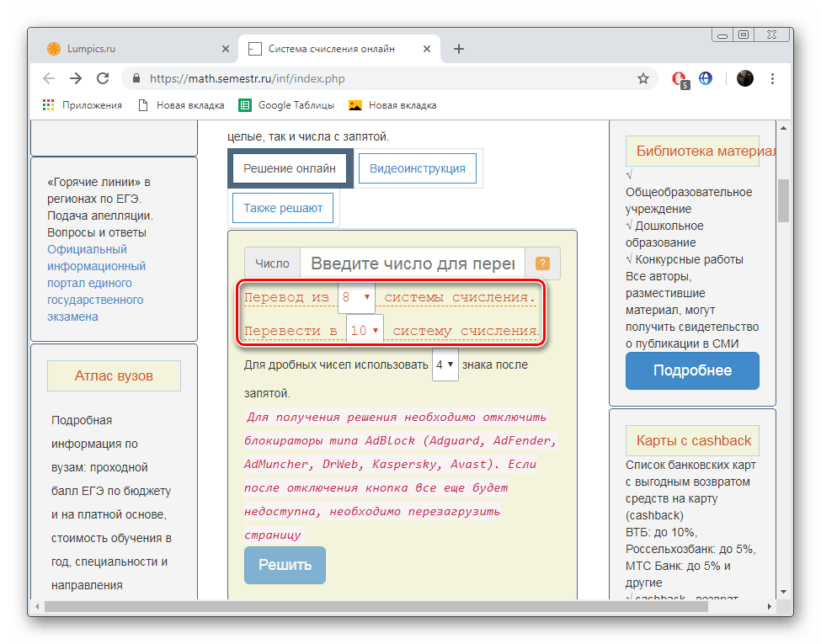The width and height of the screenshot is (821, 644).
Task: Click the Атлас вузов heading
Action: tap(114, 375)
